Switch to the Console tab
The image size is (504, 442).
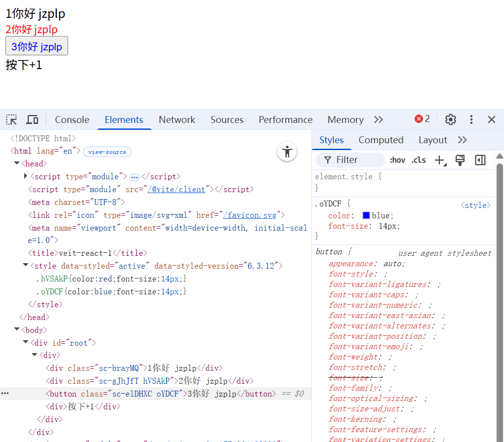point(72,120)
